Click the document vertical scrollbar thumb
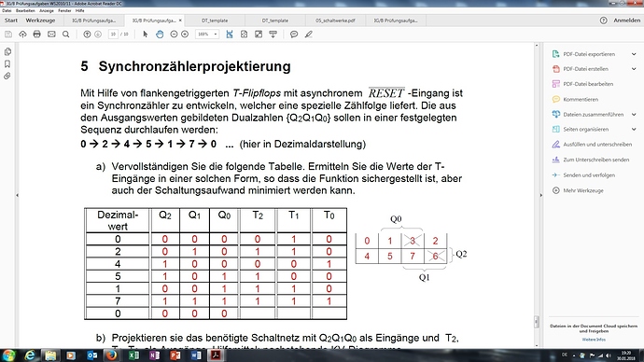The height and width of the screenshot is (362, 644). (536, 321)
